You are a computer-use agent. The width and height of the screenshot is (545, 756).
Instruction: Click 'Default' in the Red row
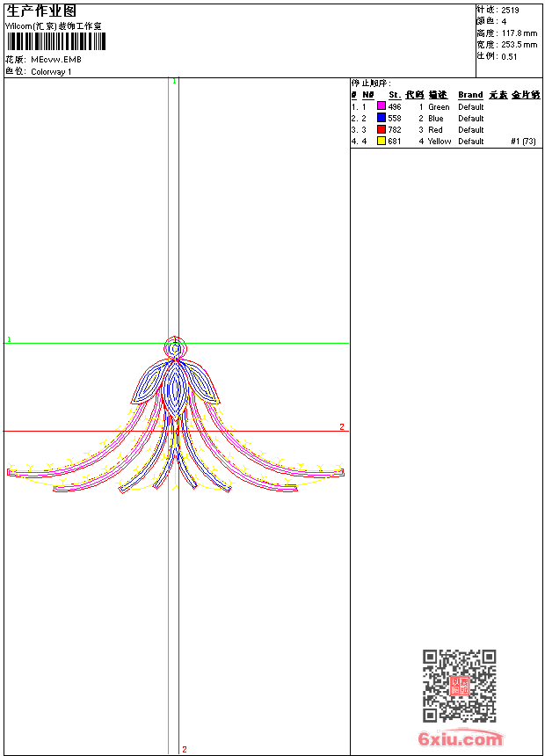click(471, 130)
